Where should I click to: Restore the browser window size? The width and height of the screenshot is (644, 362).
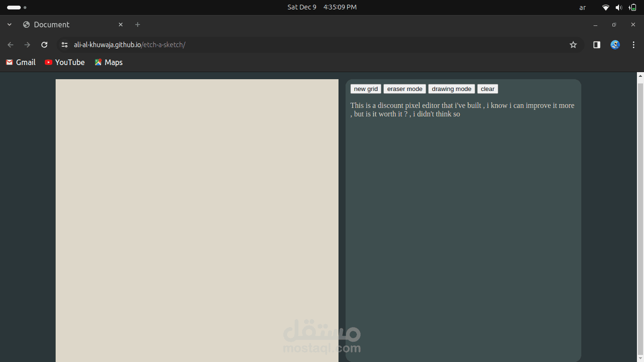614,25
